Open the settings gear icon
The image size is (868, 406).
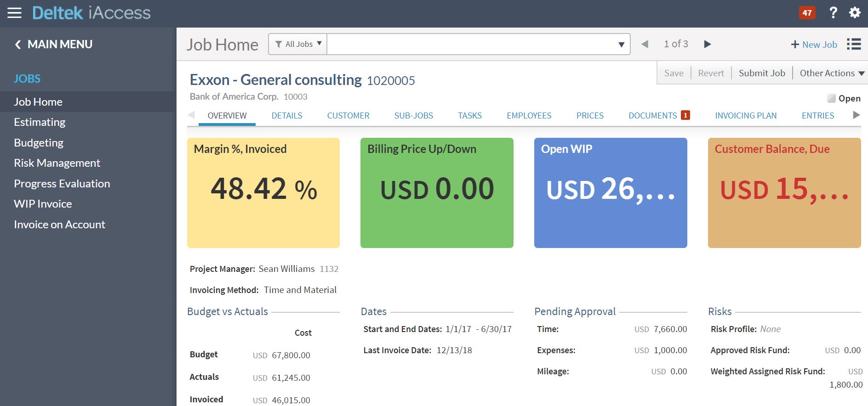click(x=855, y=12)
